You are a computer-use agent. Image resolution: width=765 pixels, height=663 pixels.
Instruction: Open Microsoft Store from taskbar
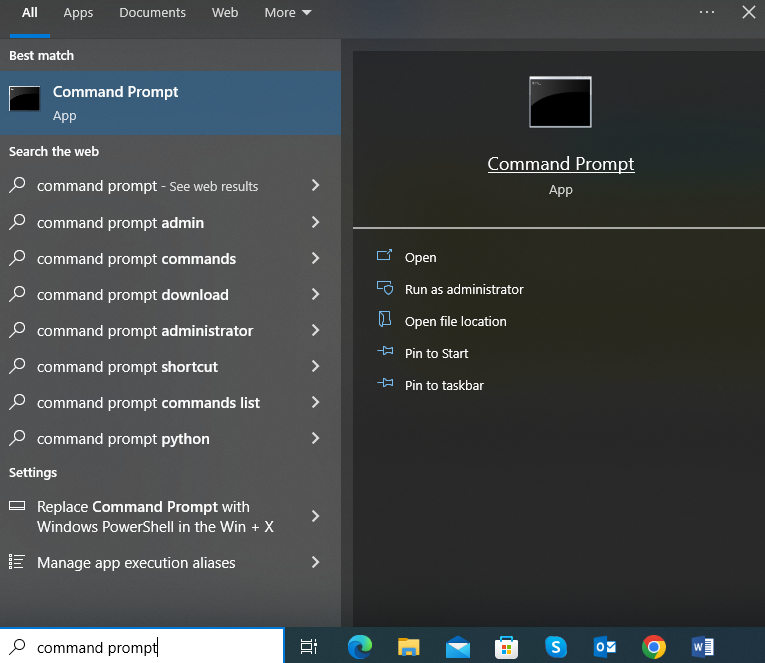(506, 647)
